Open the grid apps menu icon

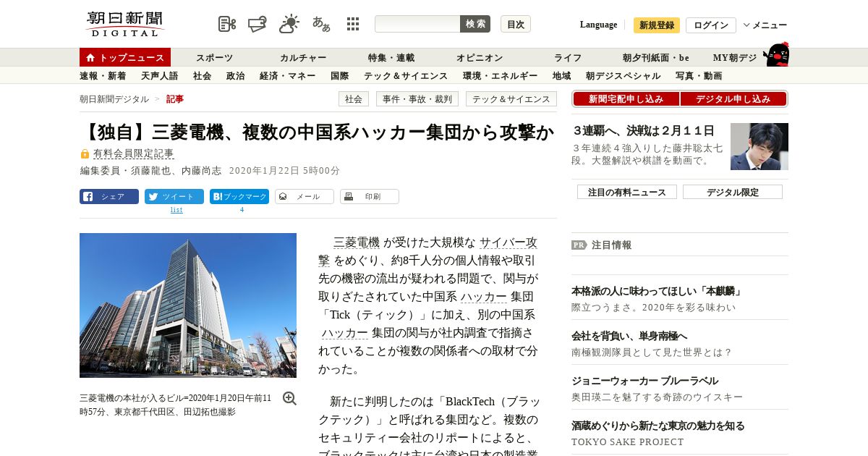coord(353,24)
